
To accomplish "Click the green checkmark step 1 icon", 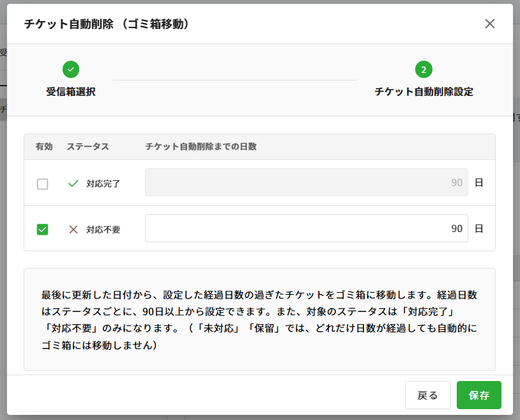I will coord(71,69).
